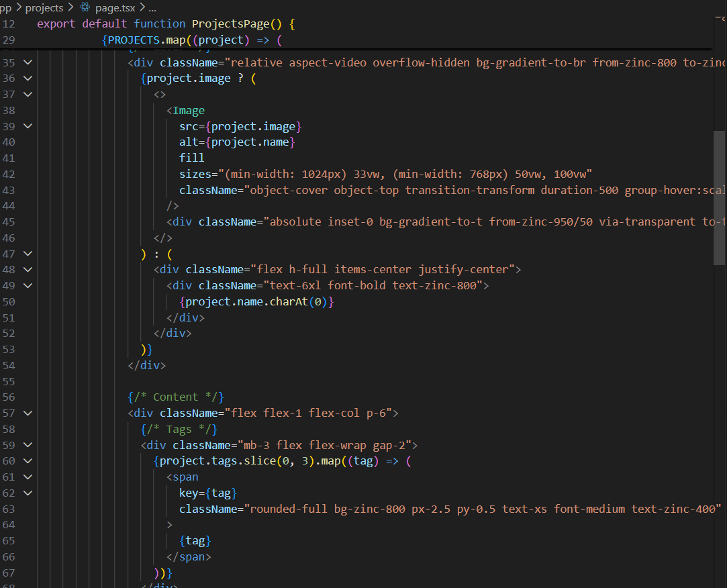
Task: Click 'key={tag}' attribute
Action: [x=207, y=493]
